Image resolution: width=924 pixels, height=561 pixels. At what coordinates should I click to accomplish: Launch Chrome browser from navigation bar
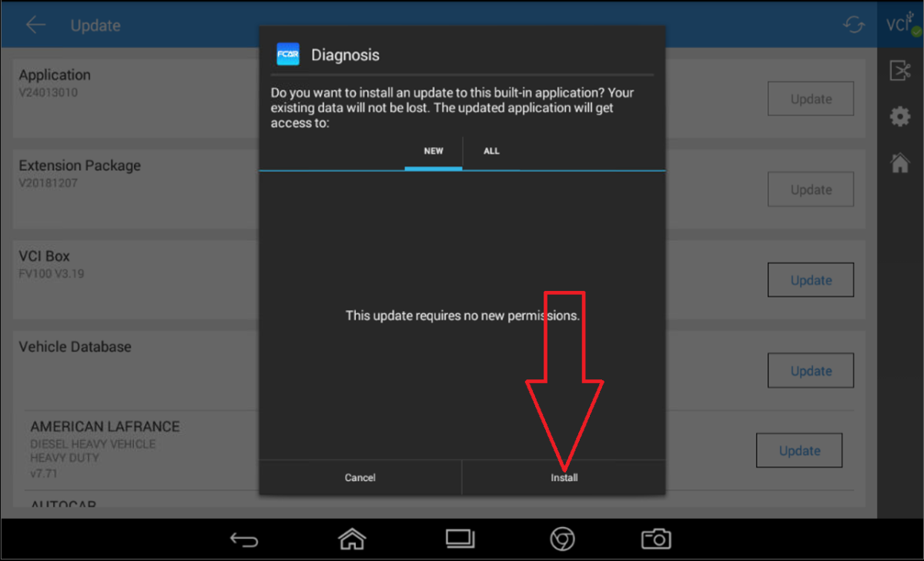click(x=562, y=539)
